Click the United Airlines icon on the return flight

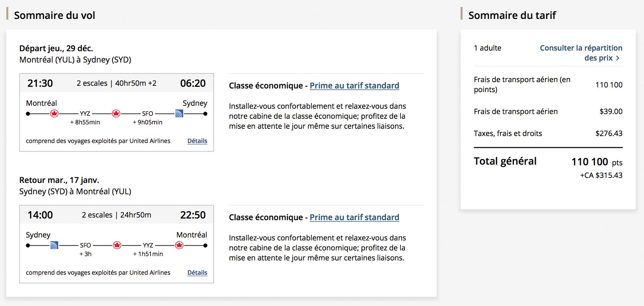pos(55,245)
